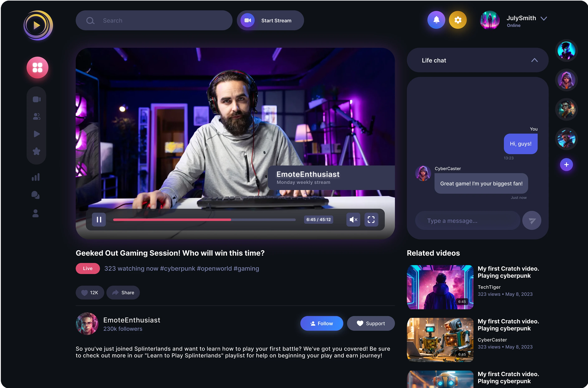Click CyberCaster's avatar in chat

(423, 173)
